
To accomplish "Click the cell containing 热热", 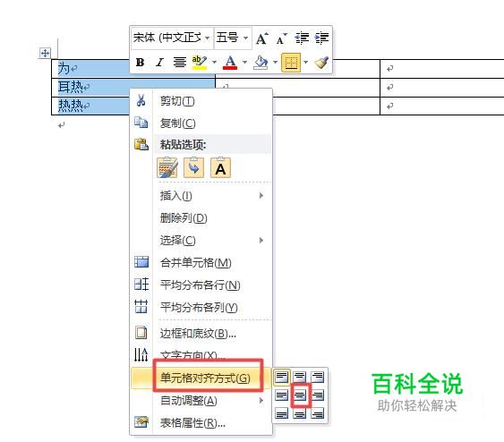I will (x=90, y=106).
